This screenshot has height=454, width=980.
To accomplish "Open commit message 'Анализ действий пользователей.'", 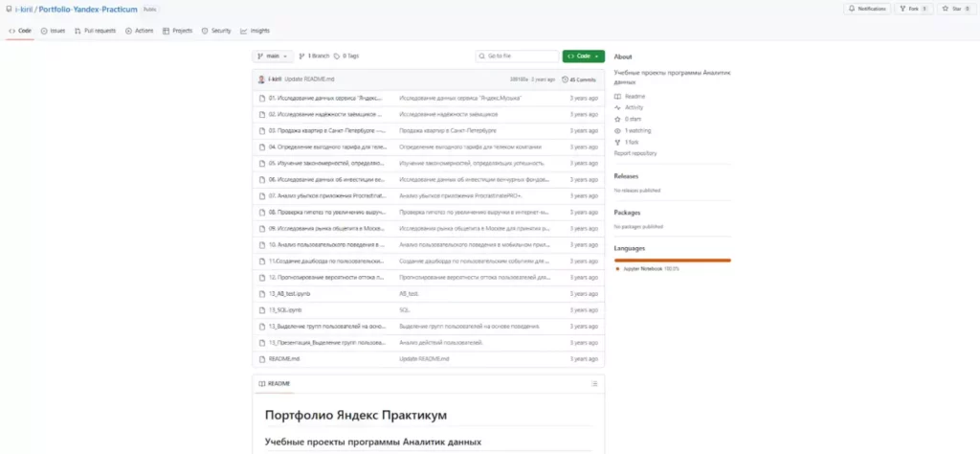I will [440, 342].
